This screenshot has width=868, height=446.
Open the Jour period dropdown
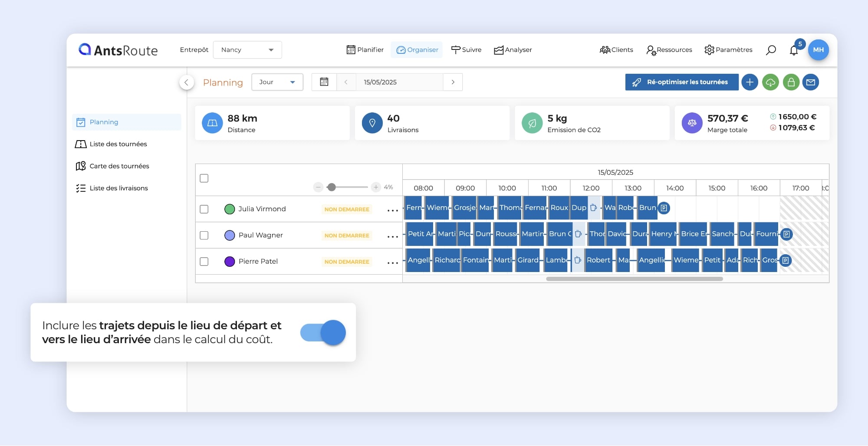[277, 82]
